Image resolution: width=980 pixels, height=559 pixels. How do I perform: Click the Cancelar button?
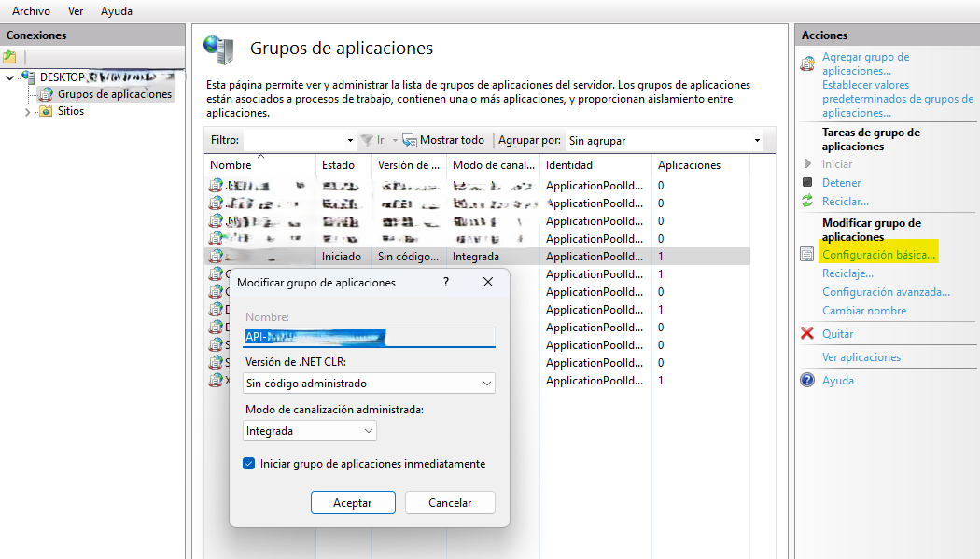[450, 502]
